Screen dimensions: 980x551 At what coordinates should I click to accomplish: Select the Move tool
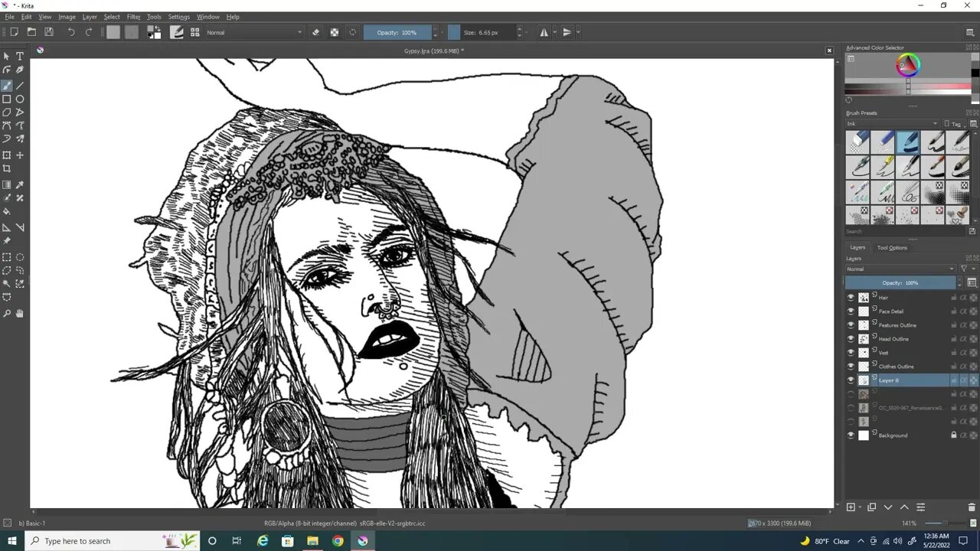click(x=20, y=155)
